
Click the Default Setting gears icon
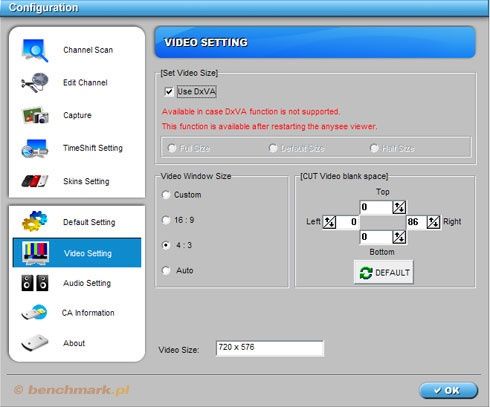[x=35, y=221]
